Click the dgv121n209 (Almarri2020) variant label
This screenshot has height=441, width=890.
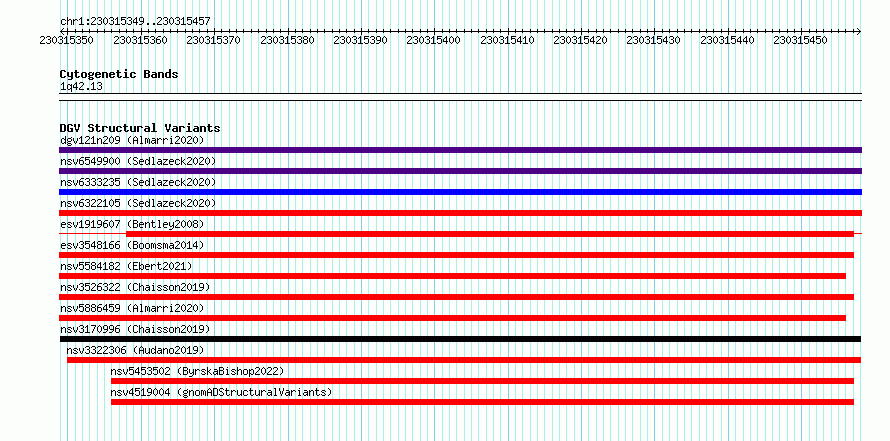pos(132,140)
